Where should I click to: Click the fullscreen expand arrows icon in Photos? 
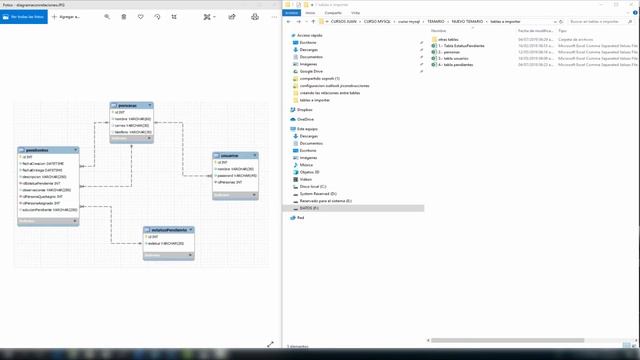(x=270, y=344)
